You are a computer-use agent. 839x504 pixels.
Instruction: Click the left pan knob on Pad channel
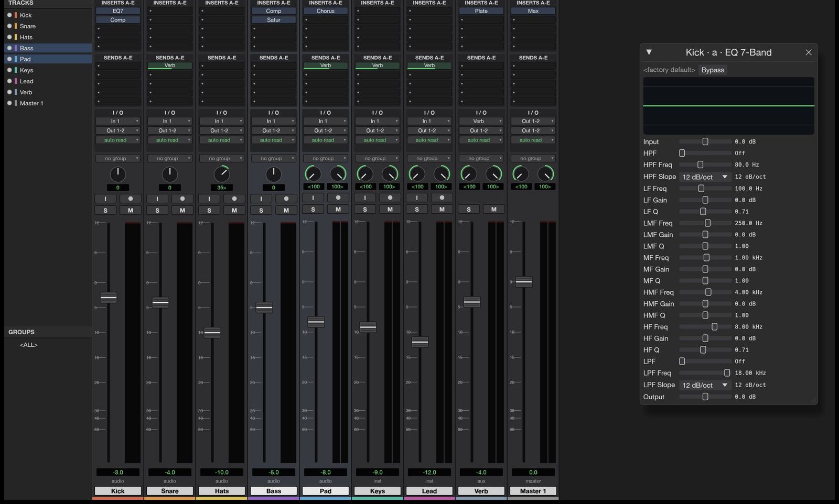pyautogui.click(x=313, y=173)
